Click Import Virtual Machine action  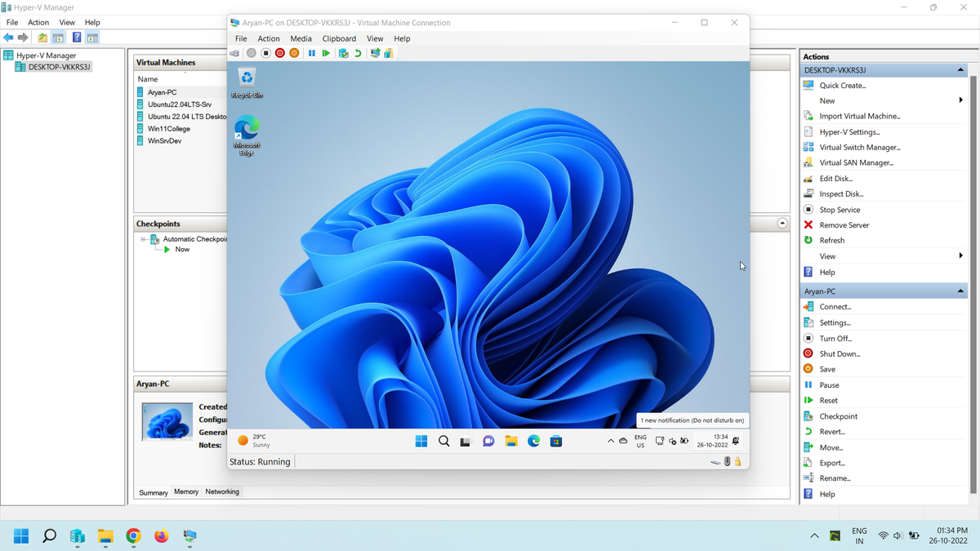860,116
